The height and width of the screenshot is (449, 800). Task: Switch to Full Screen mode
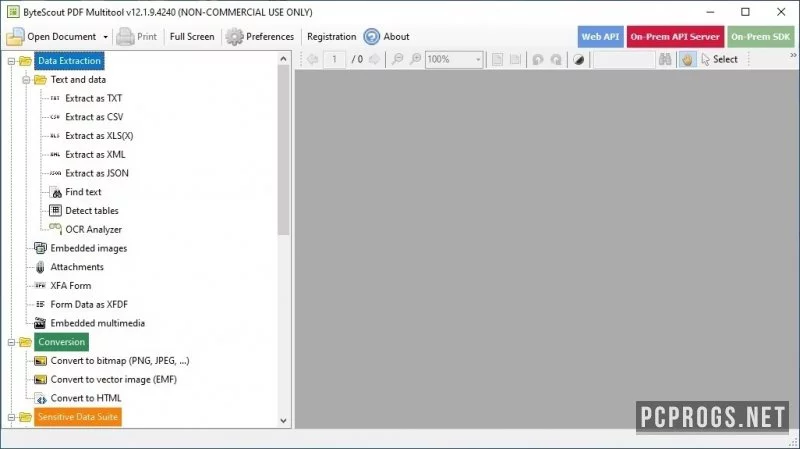tap(192, 37)
